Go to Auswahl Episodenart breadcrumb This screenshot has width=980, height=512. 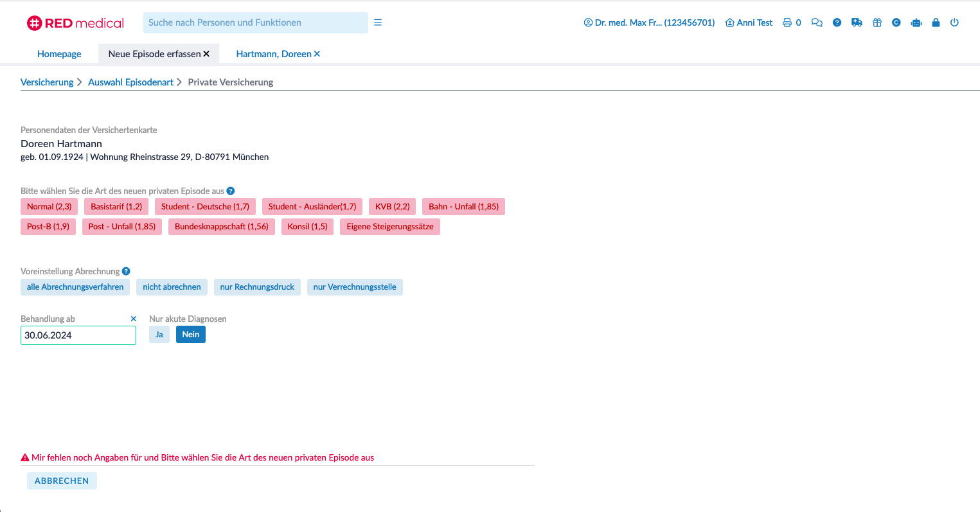coord(130,82)
